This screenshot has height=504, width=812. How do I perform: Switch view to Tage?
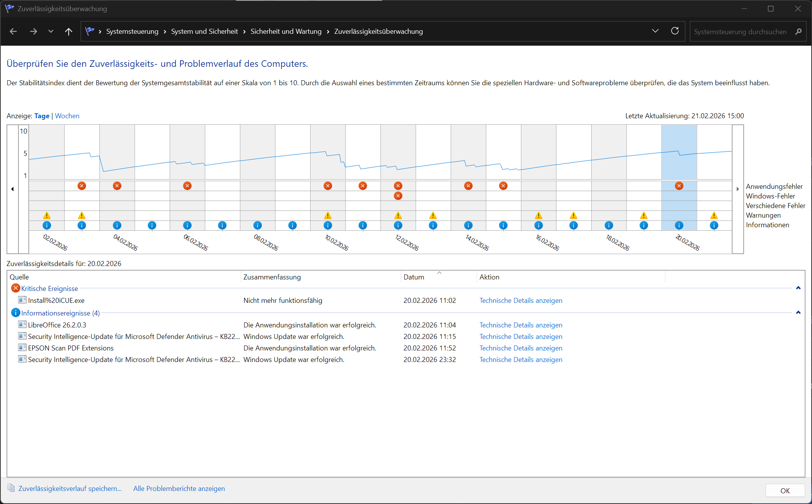coord(42,116)
